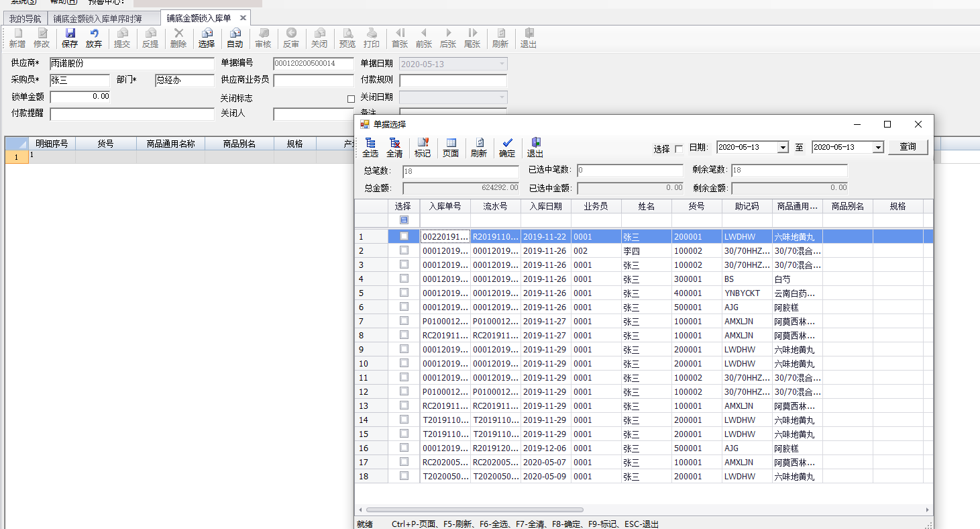This screenshot has height=529, width=980.
Task: Click the 业务员 column header
Action: (x=596, y=206)
